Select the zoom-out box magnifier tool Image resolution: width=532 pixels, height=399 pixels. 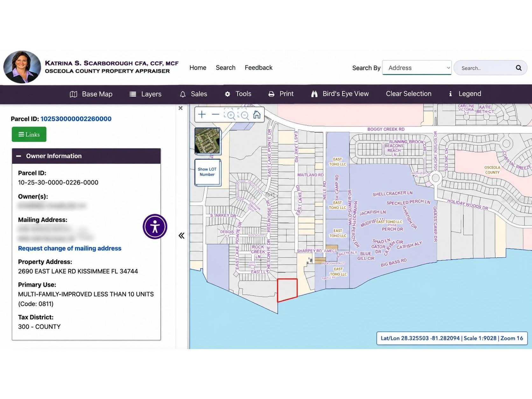[x=243, y=114]
